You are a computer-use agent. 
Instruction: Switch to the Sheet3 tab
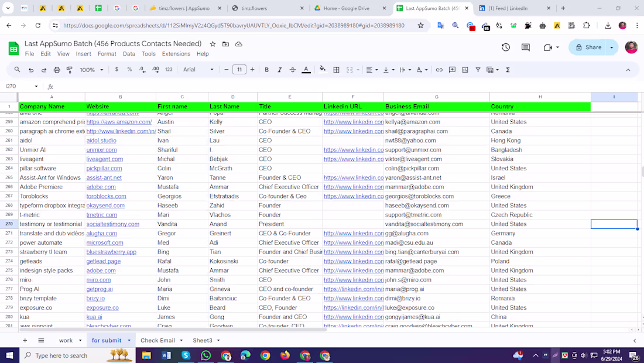click(203, 340)
